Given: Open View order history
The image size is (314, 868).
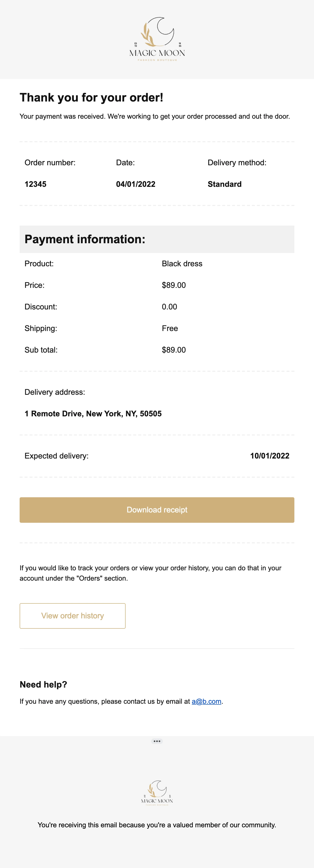Looking at the screenshot, I should (73, 616).
